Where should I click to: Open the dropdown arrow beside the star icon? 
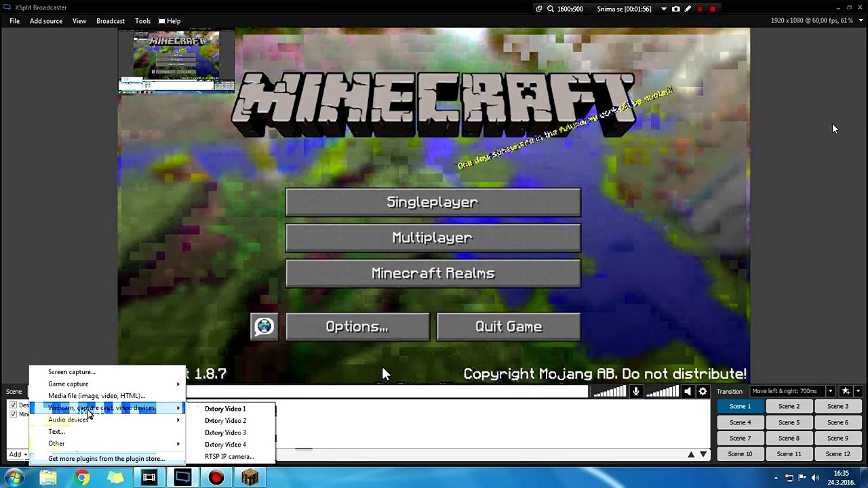(858, 391)
